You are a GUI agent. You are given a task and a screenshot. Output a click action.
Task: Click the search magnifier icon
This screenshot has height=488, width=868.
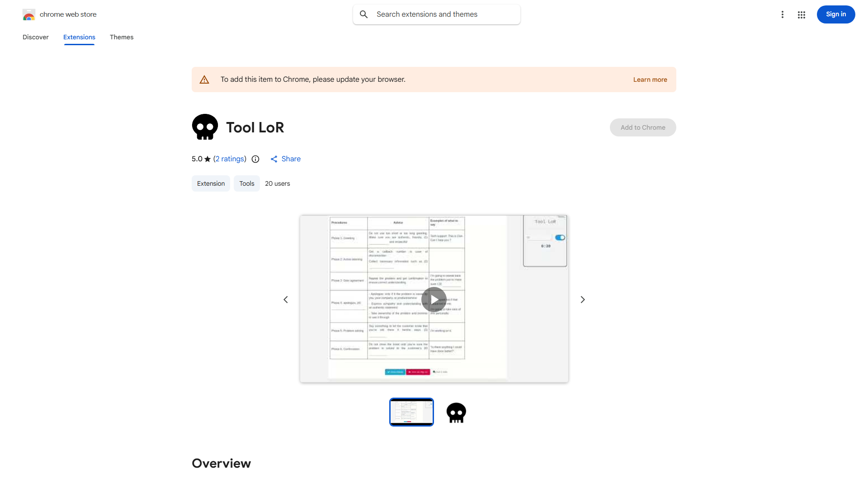tap(364, 14)
